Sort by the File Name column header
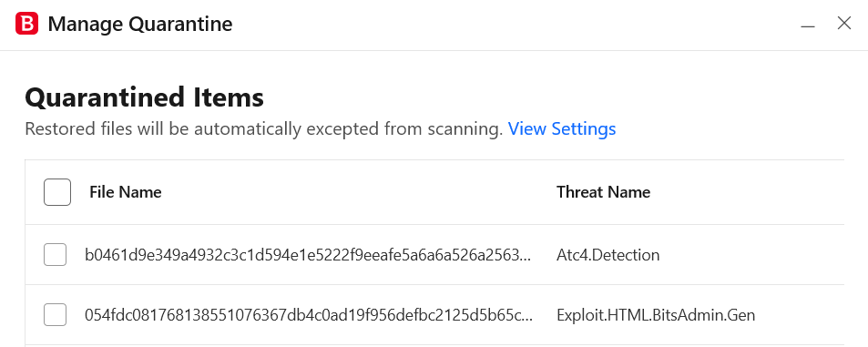The image size is (868, 347). coord(126,192)
